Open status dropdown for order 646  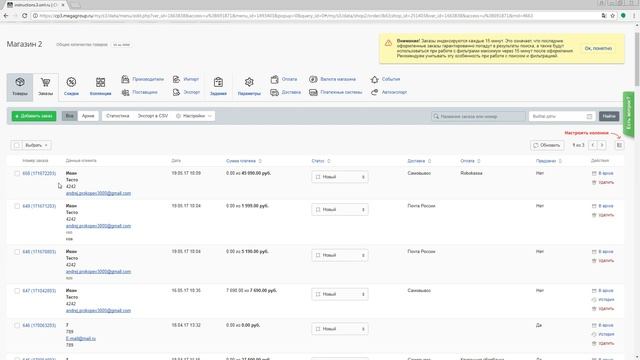tap(340, 329)
